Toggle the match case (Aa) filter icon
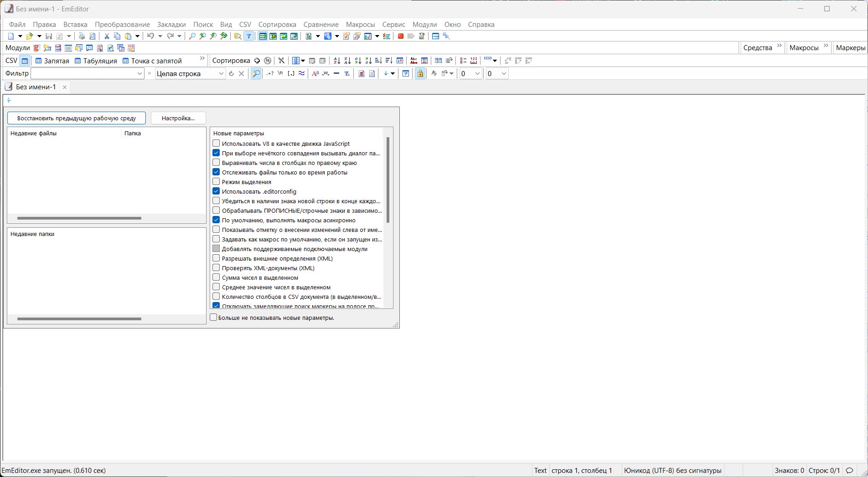Screen dimensions: 868x477 tap(315, 73)
